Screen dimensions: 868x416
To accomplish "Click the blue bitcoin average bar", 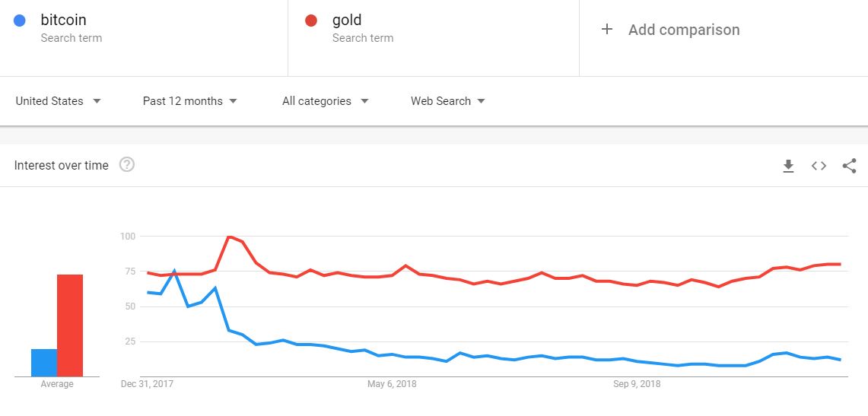I will point(44,363).
